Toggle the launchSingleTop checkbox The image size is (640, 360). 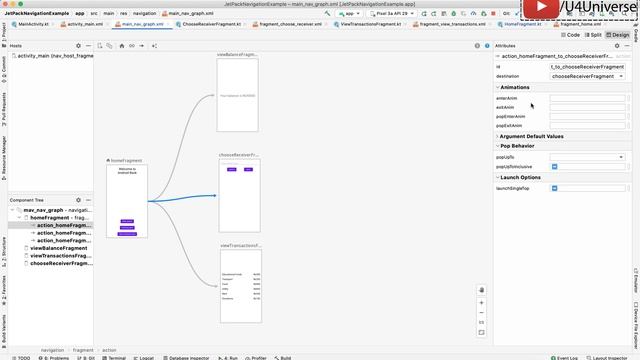[554, 188]
